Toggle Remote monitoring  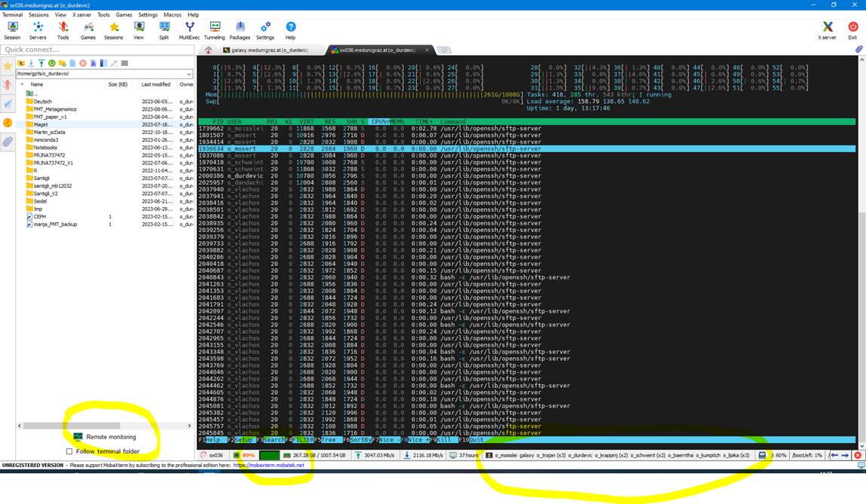coord(105,437)
